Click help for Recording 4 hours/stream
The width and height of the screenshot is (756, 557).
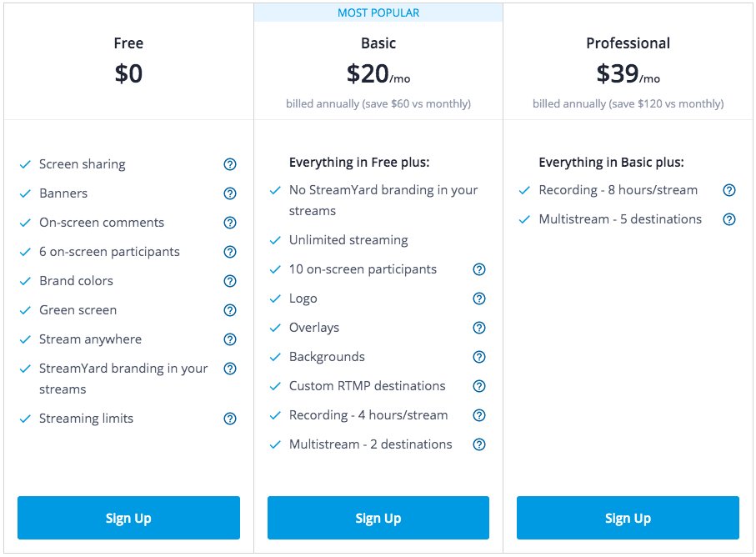[x=479, y=415]
